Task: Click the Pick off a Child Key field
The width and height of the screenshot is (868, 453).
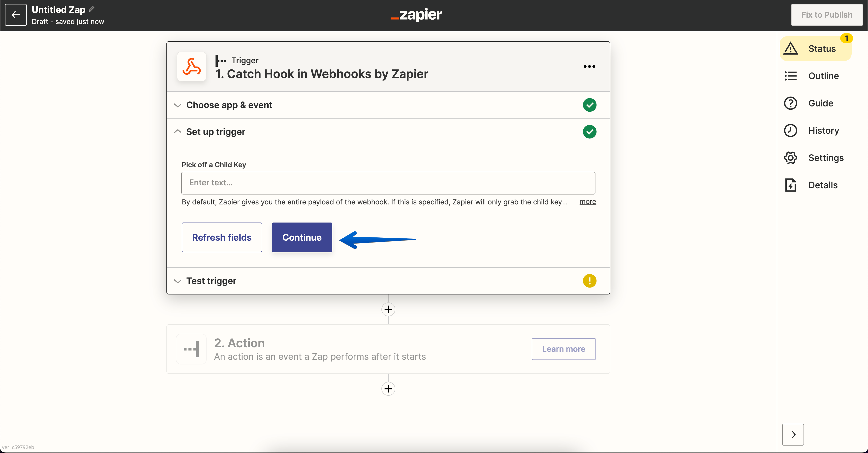Action: [388, 183]
